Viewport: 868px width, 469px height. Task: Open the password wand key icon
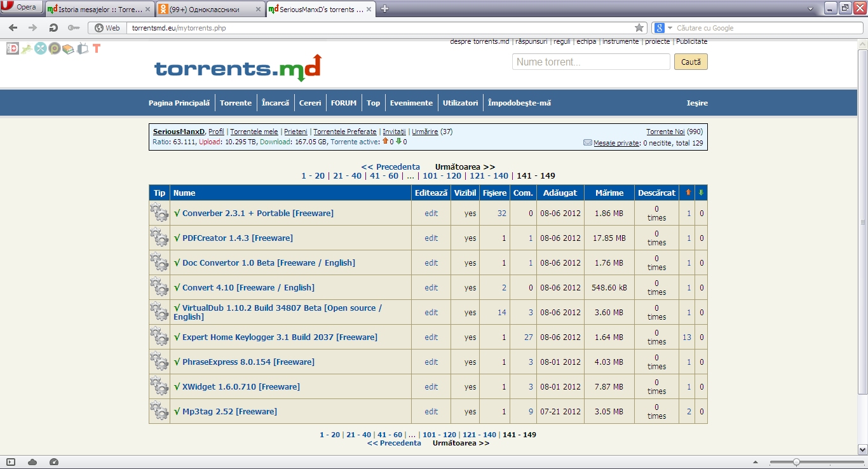coord(74,28)
